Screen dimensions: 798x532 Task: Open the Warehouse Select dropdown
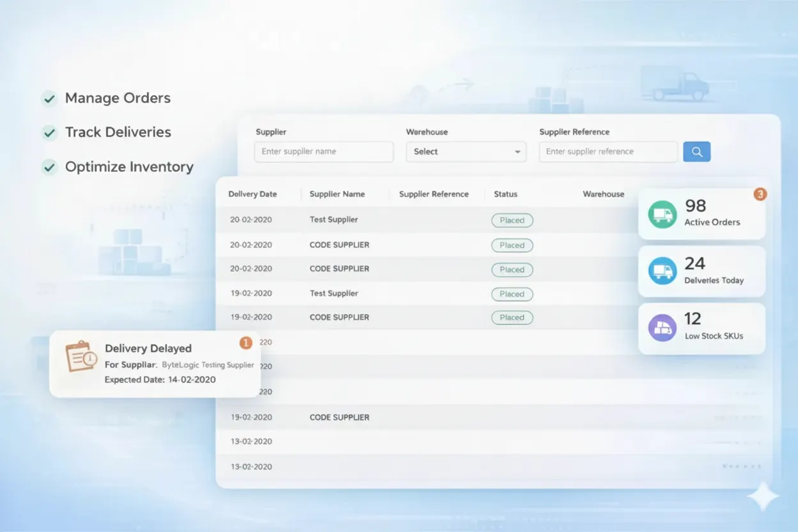click(466, 152)
